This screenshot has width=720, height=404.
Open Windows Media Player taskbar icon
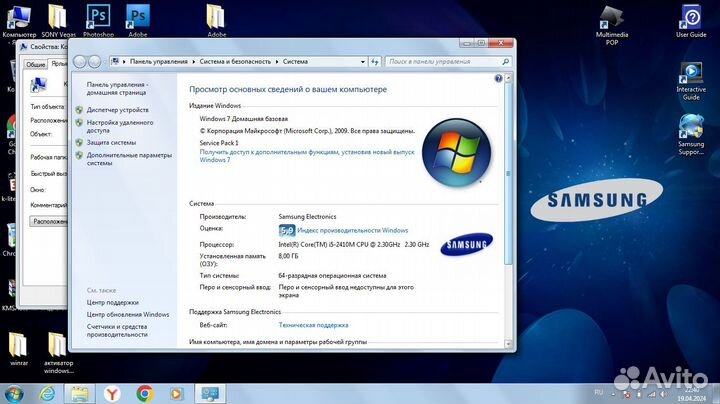click(x=176, y=394)
